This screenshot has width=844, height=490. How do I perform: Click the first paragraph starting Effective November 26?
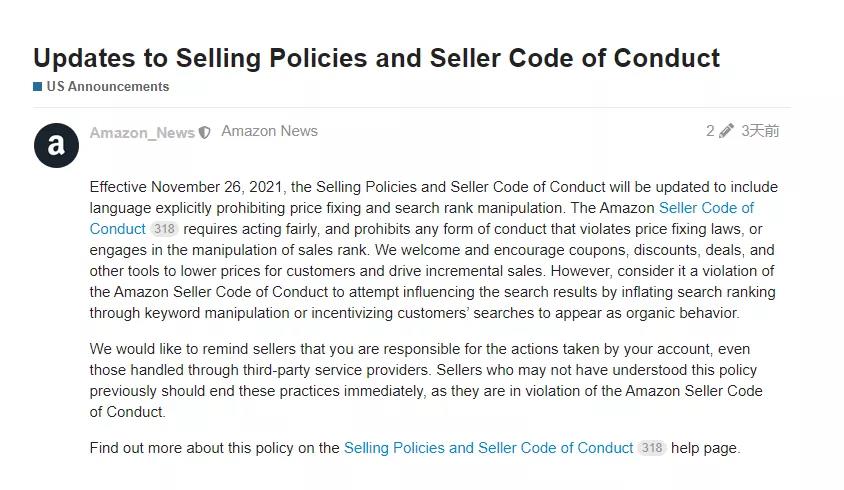(434, 250)
